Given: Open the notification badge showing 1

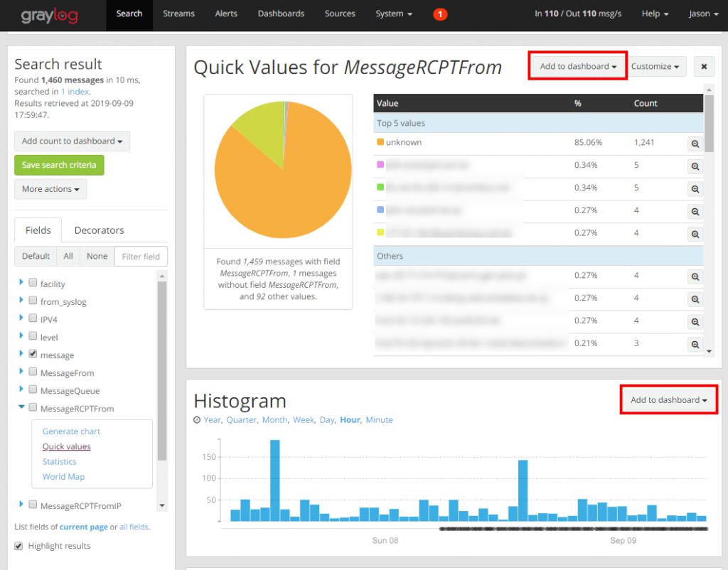Looking at the screenshot, I should (x=439, y=14).
